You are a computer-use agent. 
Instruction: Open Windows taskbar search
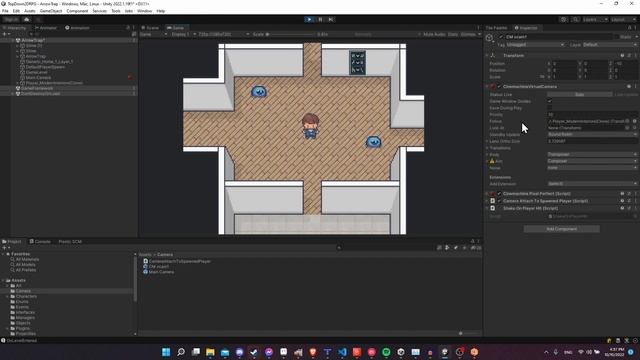[x=181, y=352]
